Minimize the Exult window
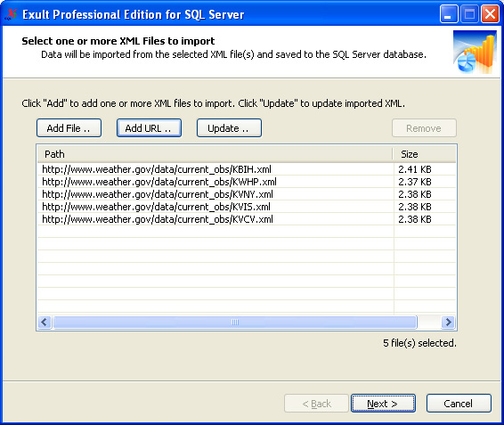Viewport: 504px width, 425px height. click(x=449, y=14)
